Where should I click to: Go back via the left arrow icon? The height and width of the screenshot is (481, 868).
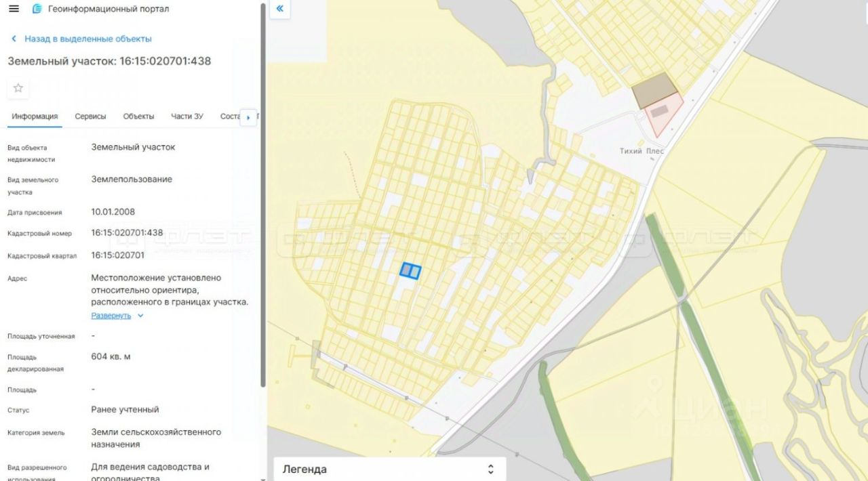pos(14,39)
